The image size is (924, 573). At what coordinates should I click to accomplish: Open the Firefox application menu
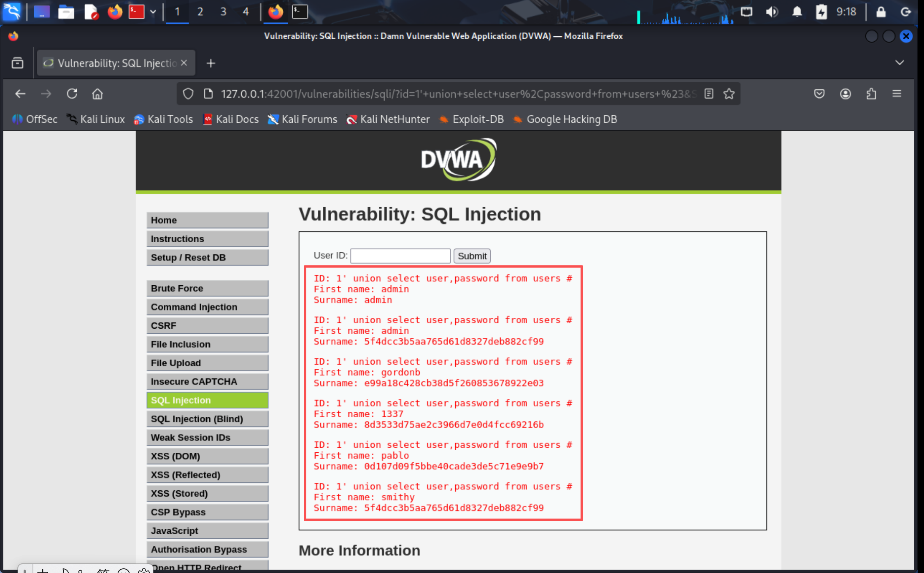tap(897, 94)
